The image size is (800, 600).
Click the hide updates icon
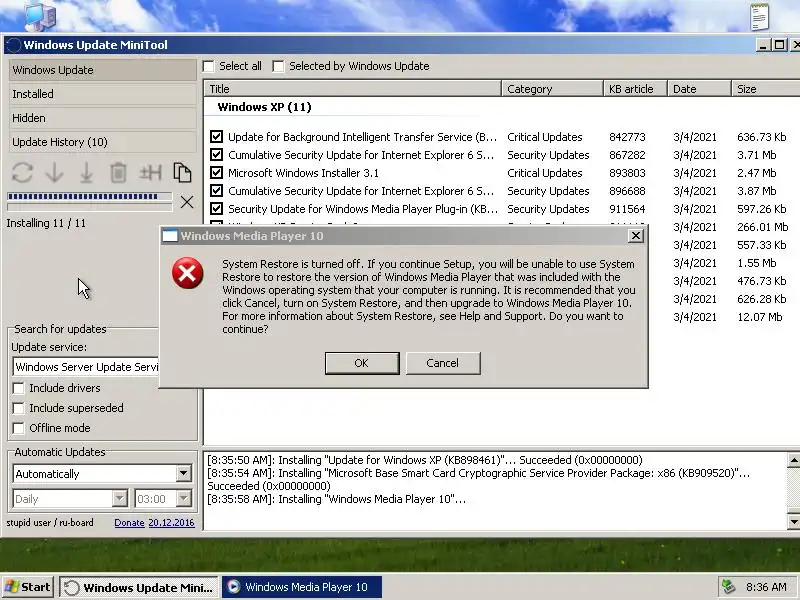(151, 173)
